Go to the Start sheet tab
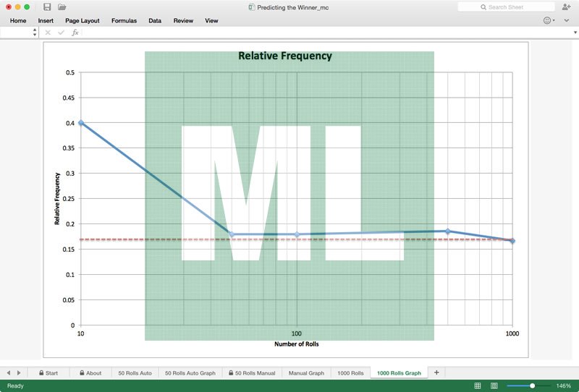Viewport: 579px width, 392px height. pyautogui.click(x=48, y=373)
